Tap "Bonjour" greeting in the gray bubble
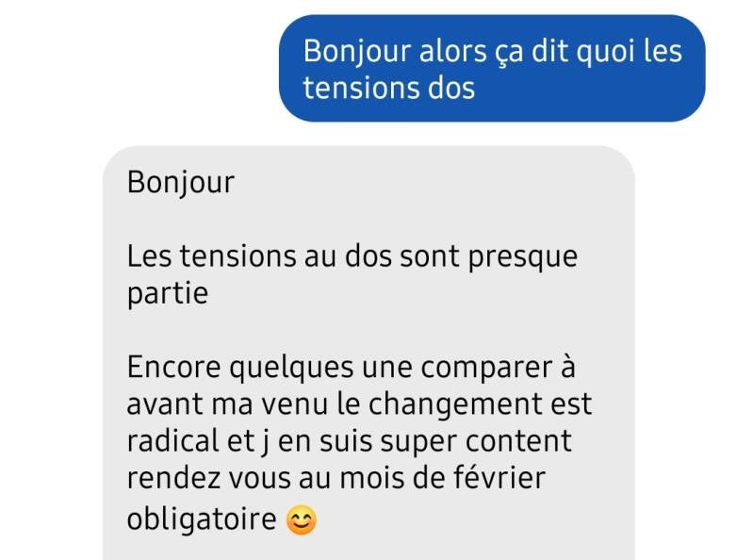Image resolution: width=753 pixels, height=560 pixels. click(x=181, y=183)
